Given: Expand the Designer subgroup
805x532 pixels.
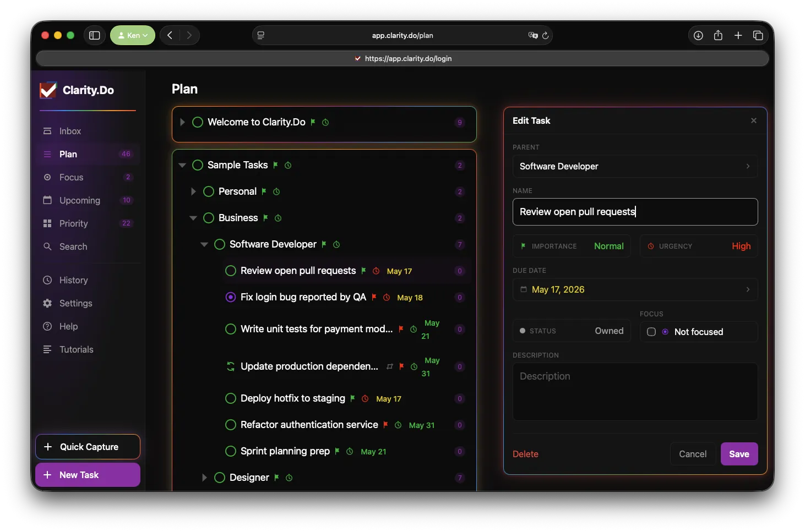Looking at the screenshot, I should click(204, 478).
